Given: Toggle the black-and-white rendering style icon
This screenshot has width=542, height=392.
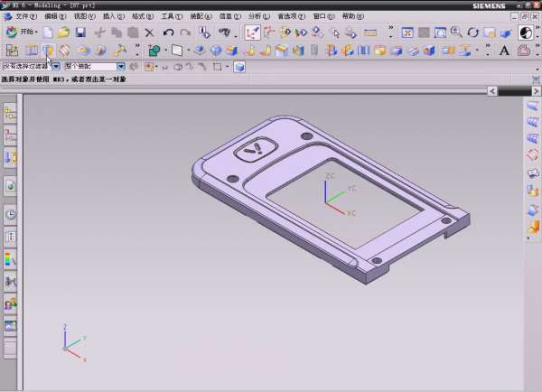Looking at the screenshot, I should (527, 33).
